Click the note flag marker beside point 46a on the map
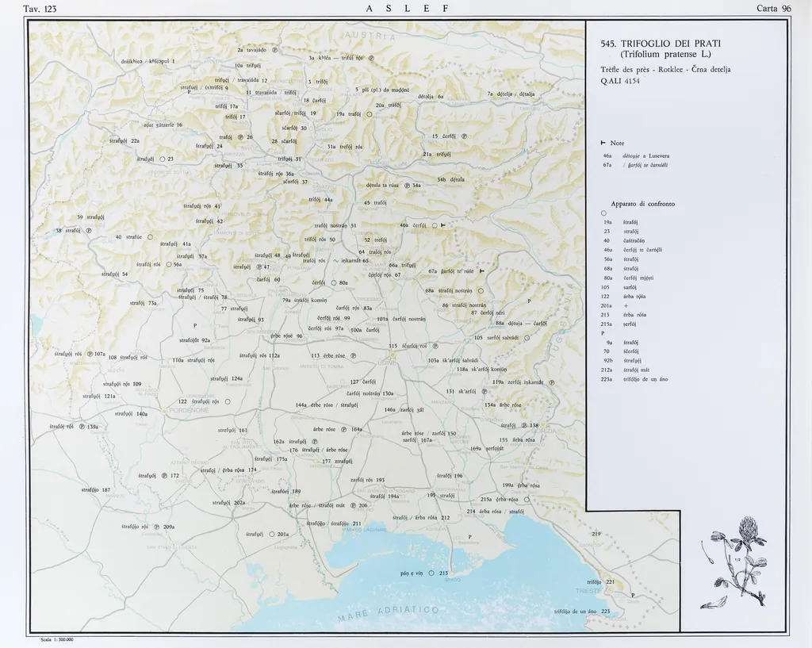Screen dimensions: 812x648 pos(443,225)
